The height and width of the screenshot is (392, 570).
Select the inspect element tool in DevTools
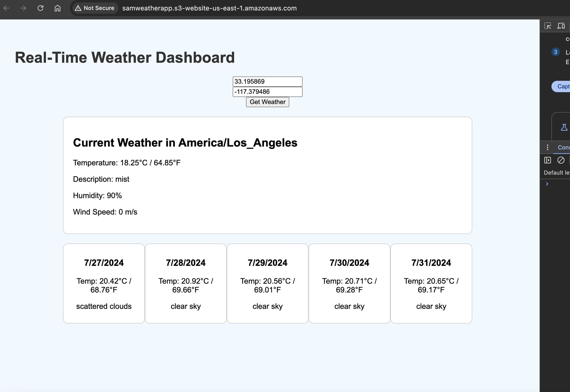coord(548,26)
